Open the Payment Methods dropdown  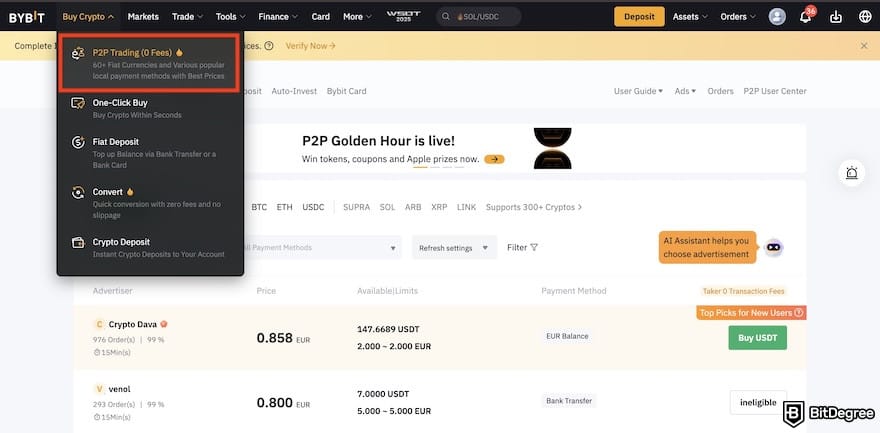(x=323, y=247)
